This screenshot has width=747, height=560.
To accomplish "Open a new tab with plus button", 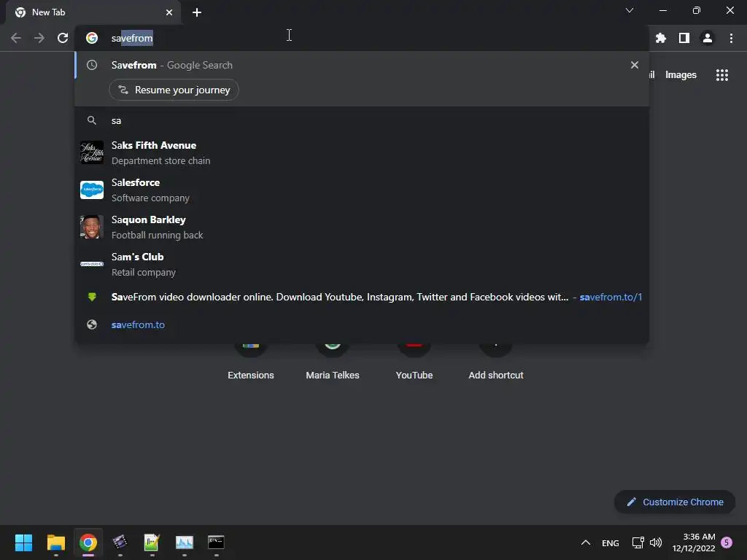I will pyautogui.click(x=197, y=12).
